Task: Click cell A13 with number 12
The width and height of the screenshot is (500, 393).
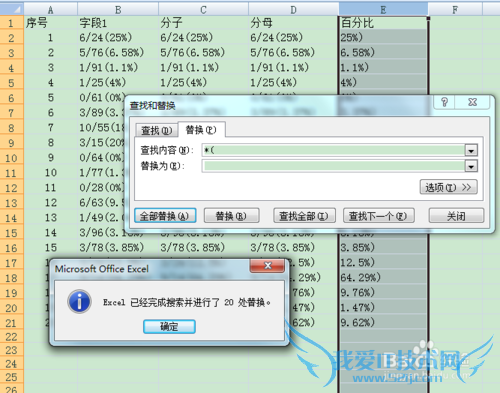Action: click(x=51, y=202)
